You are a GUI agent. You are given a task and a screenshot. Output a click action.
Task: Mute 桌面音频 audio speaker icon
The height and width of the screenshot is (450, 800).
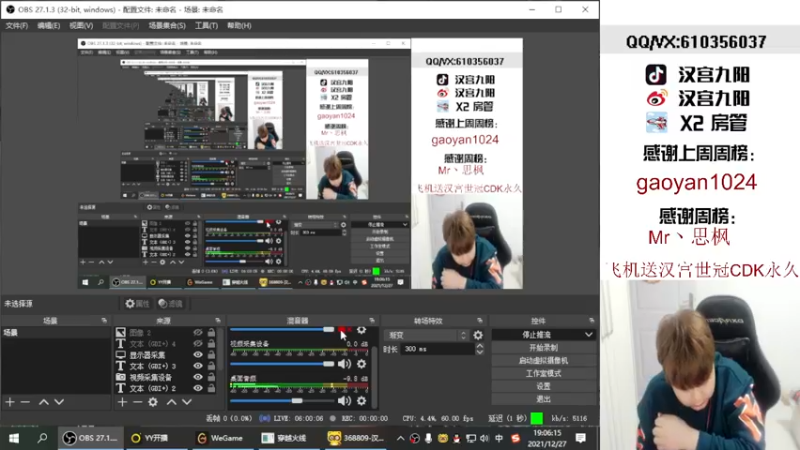pos(344,401)
